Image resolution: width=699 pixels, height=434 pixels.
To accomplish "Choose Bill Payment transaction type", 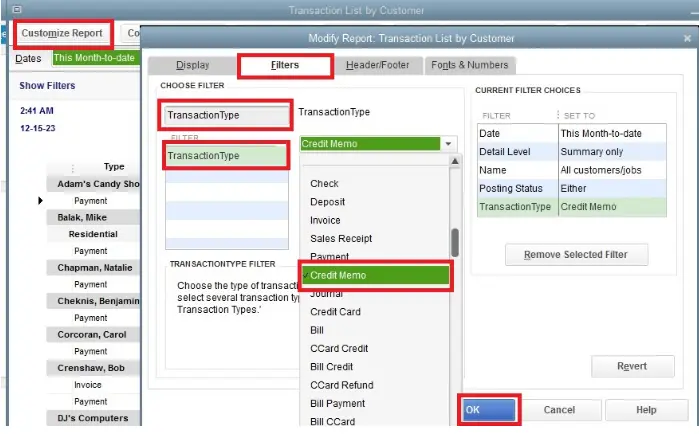I will [337, 403].
